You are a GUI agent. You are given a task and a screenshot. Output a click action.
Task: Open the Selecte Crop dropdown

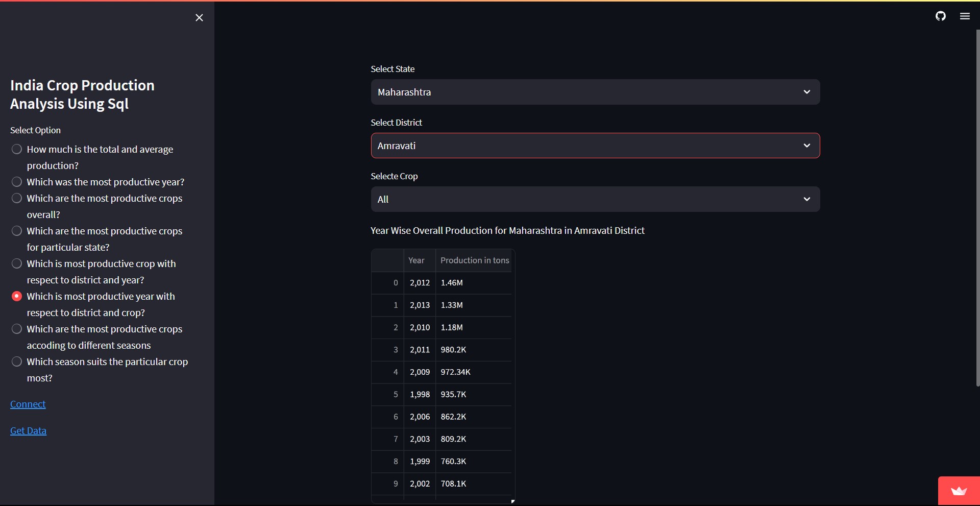tap(595, 199)
